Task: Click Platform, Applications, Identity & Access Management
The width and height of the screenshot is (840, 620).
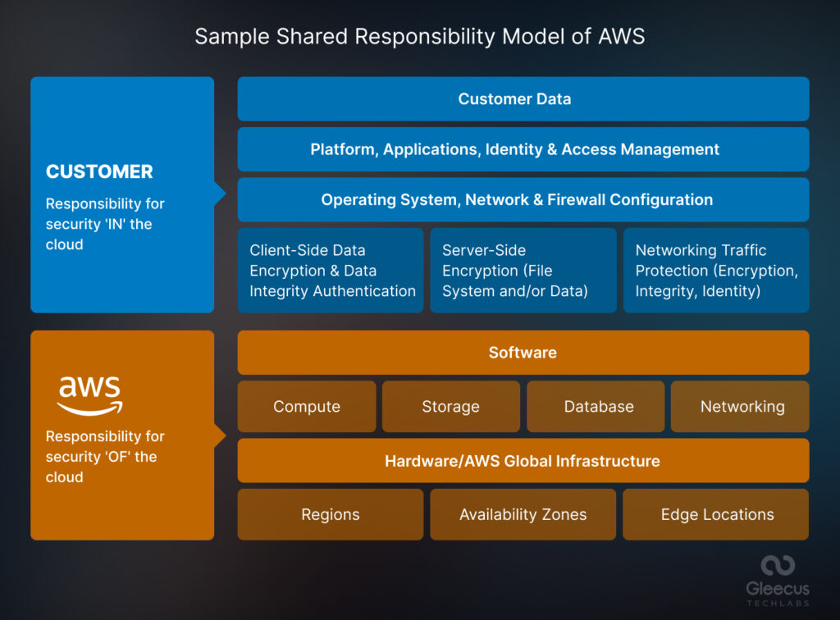Action: click(523, 149)
